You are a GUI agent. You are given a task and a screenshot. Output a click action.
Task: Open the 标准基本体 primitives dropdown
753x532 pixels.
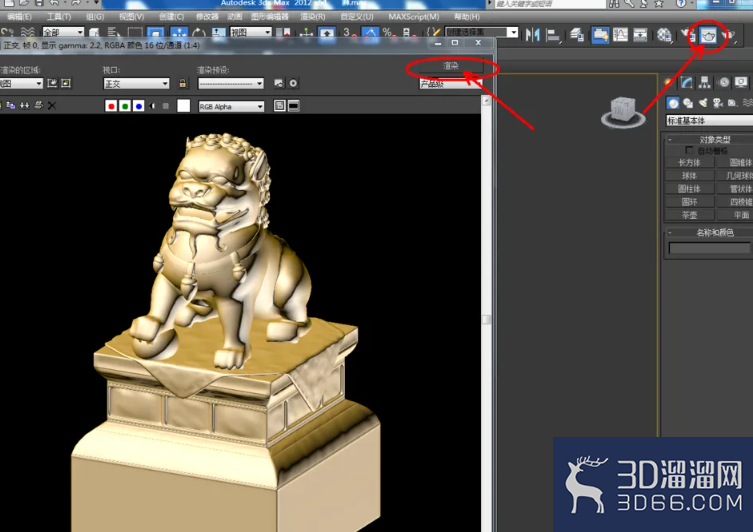[709, 121]
